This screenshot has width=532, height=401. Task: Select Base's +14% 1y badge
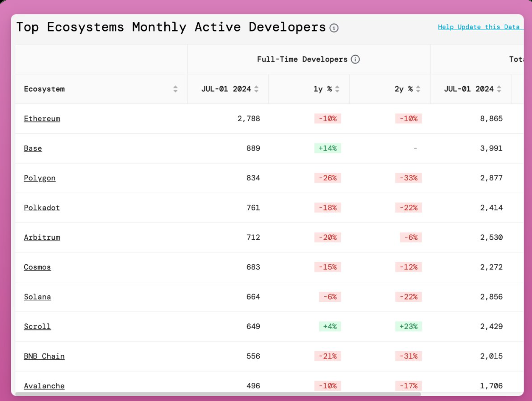(328, 148)
